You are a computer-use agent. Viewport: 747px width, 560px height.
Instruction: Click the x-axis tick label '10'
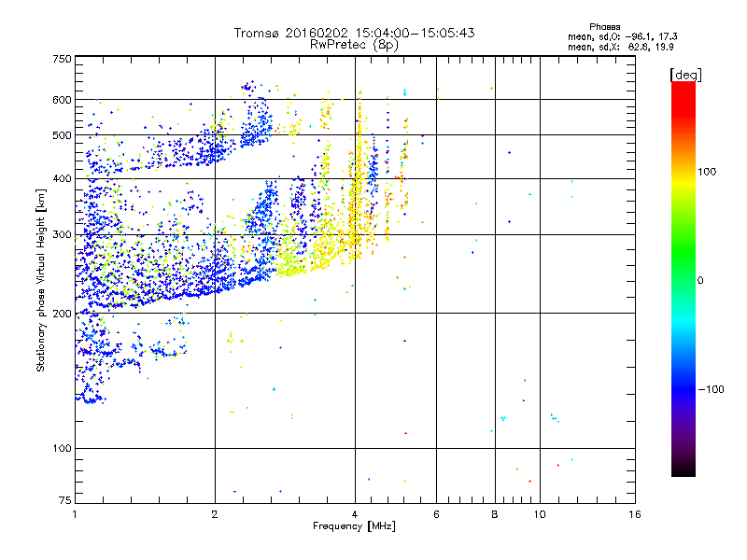point(540,514)
